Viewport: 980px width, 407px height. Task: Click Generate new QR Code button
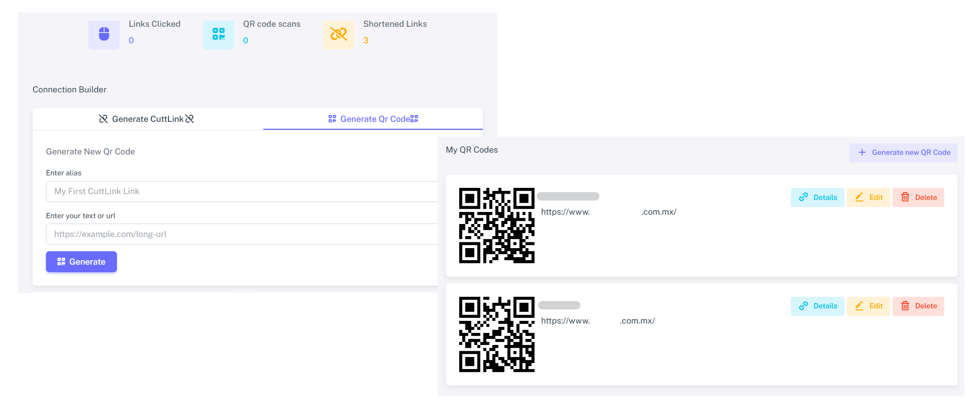[x=903, y=153]
